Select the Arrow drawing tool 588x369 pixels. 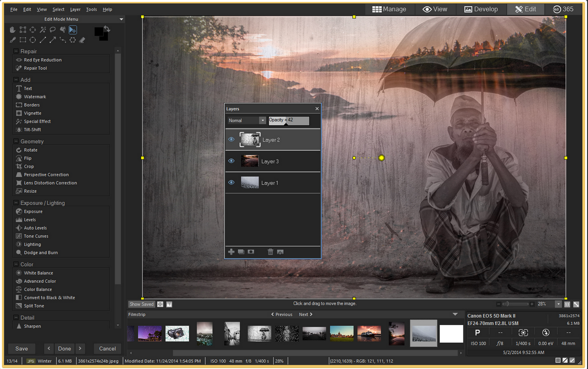pos(53,40)
